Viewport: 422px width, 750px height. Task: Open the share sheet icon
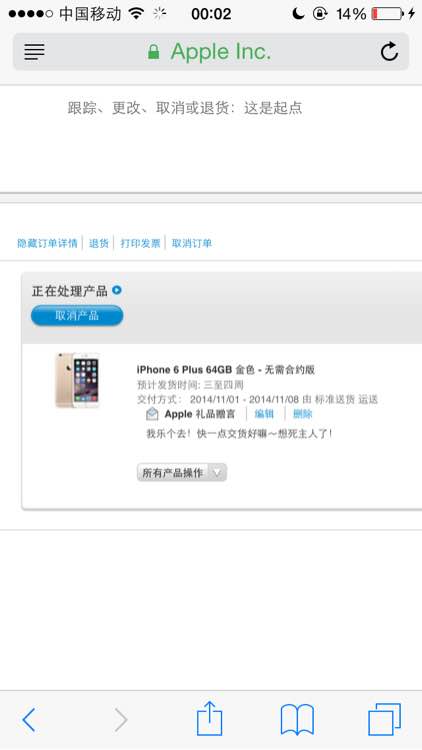210,718
